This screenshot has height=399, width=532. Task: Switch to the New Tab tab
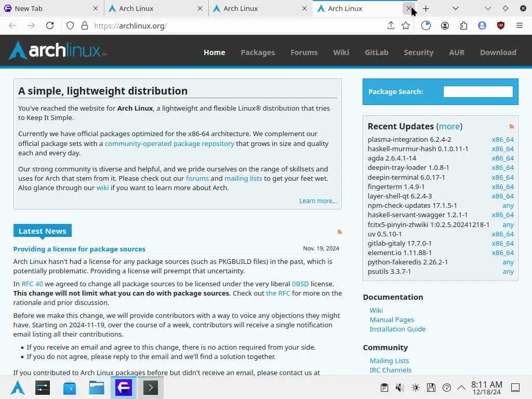click(52, 8)
